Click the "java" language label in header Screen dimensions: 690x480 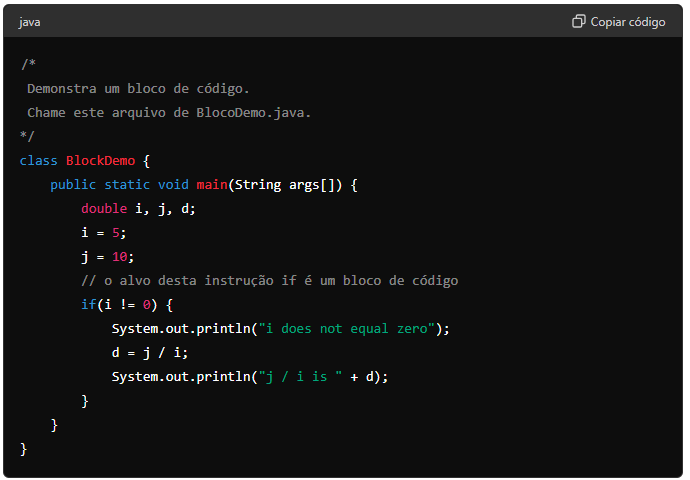pyautogui.click(x=29, y=22)
